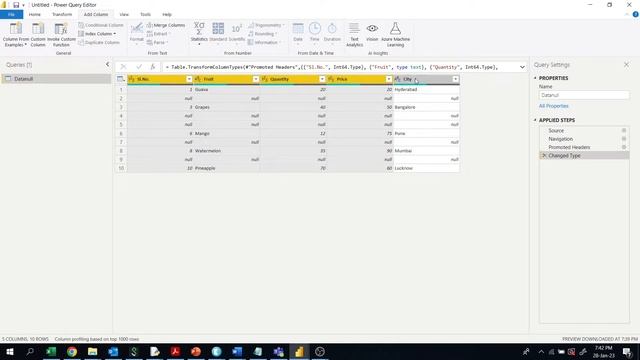
Task: Expand the formula bar chevron
Action: 522,67
